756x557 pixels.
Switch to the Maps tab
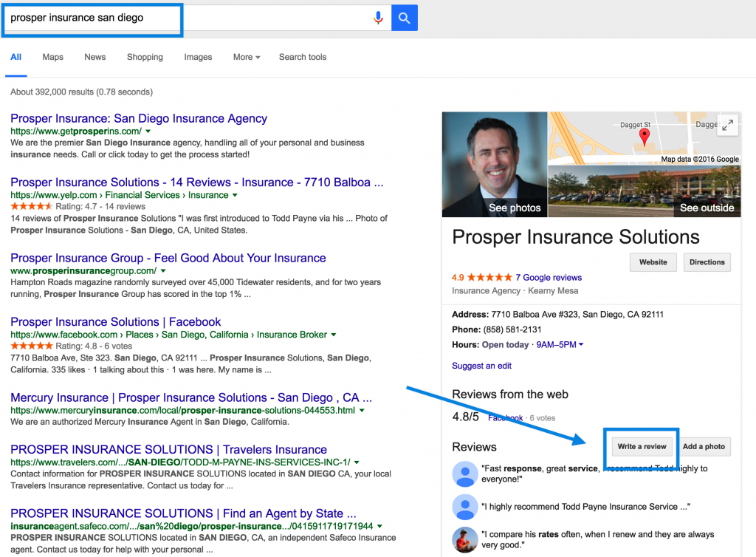[52, 57]
